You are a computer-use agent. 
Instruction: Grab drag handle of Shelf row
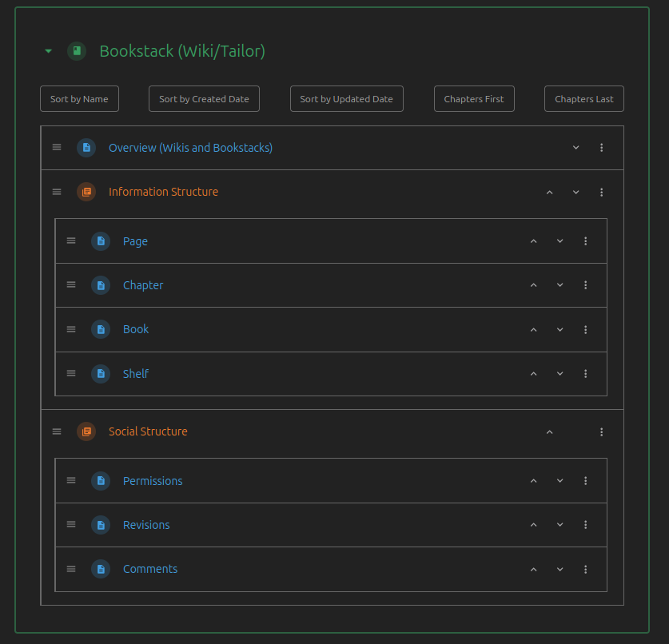click(x=71, y=374)
